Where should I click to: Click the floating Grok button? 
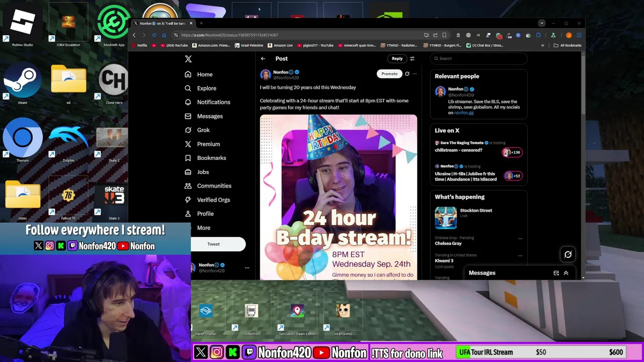tap(568, 254)
